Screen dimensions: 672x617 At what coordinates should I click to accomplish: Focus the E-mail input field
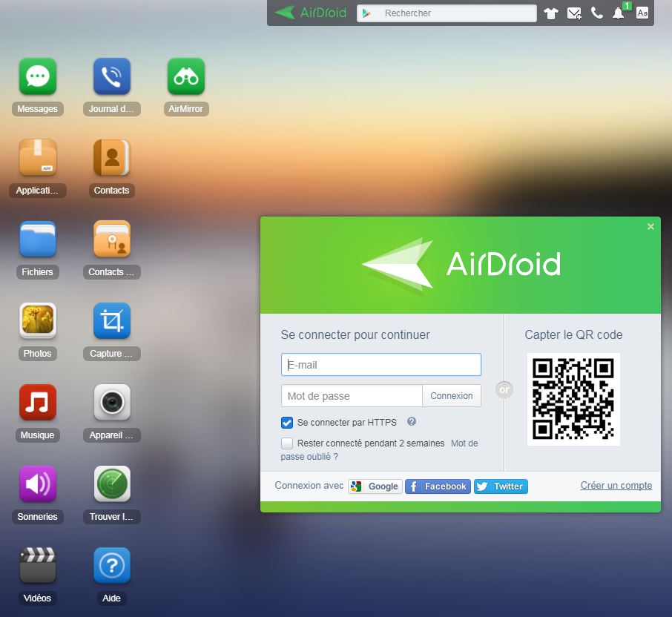coord(381,365)
